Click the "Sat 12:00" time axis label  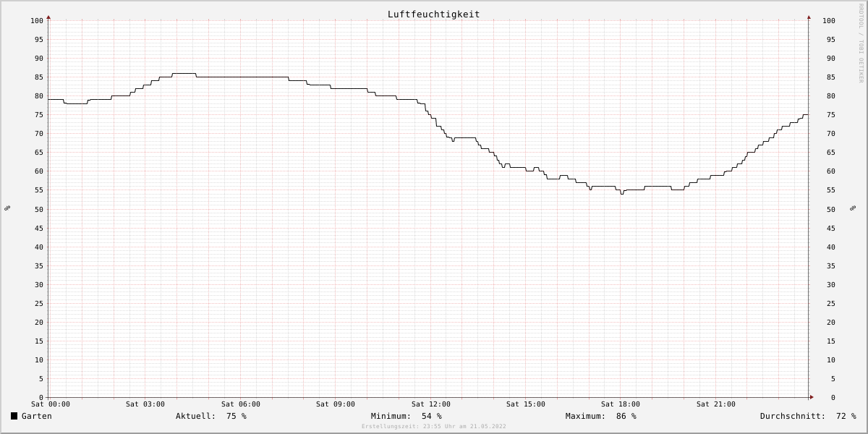point(431,404)
